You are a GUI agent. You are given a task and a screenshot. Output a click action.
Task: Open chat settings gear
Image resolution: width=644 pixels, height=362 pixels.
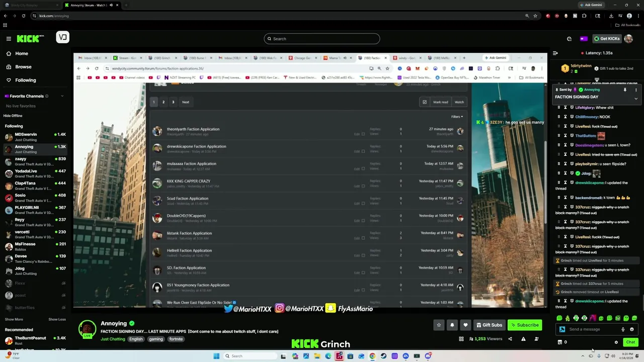point(616,342)
